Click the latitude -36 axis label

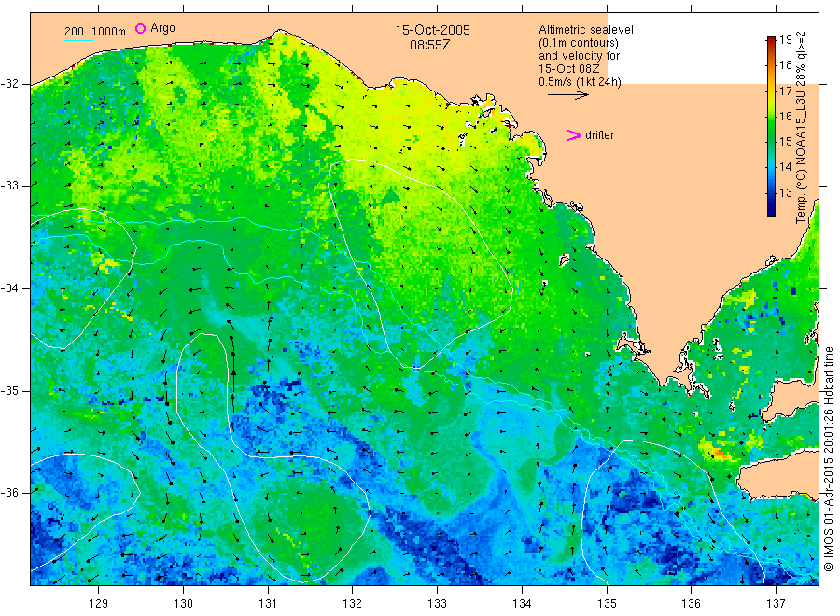(x=9, y=493)
